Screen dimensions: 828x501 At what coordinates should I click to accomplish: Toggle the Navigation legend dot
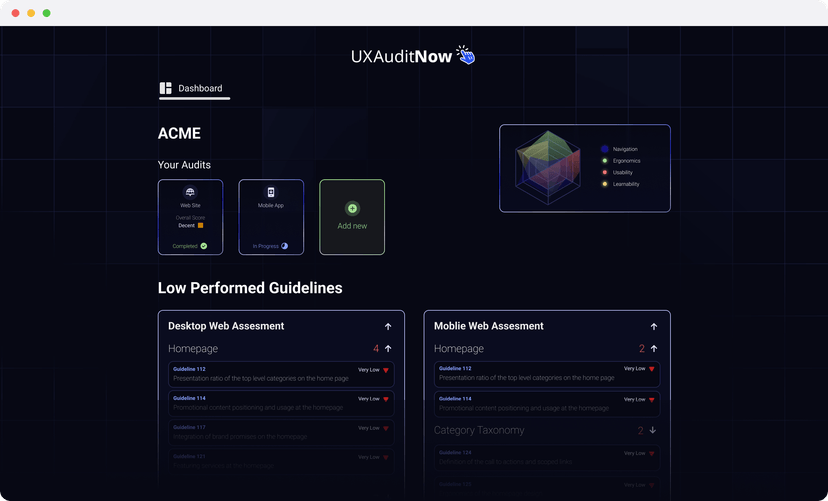click(x=605, y=149)
